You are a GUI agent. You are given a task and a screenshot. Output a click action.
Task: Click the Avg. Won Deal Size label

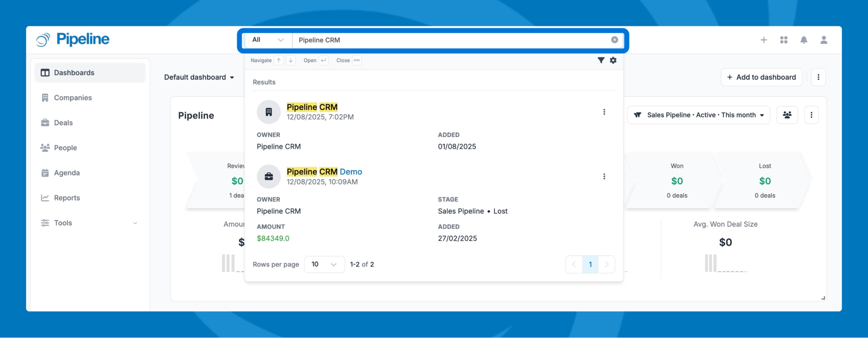[x=725, y=224]
